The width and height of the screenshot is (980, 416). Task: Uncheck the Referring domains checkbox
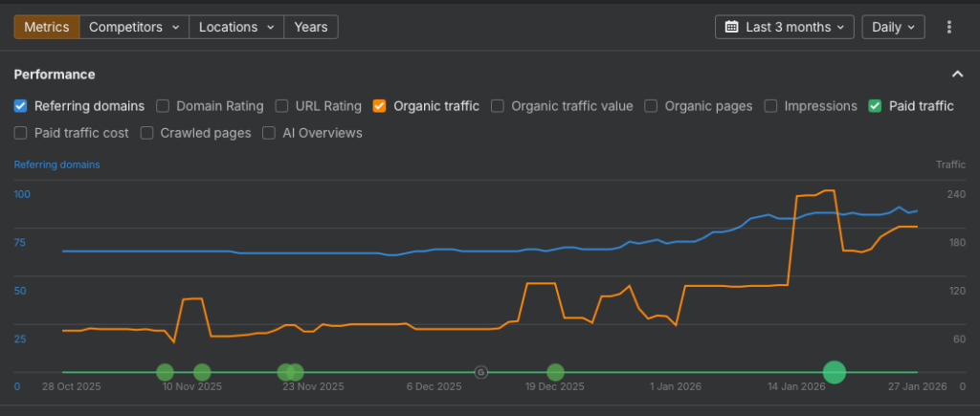coord(21,106)
